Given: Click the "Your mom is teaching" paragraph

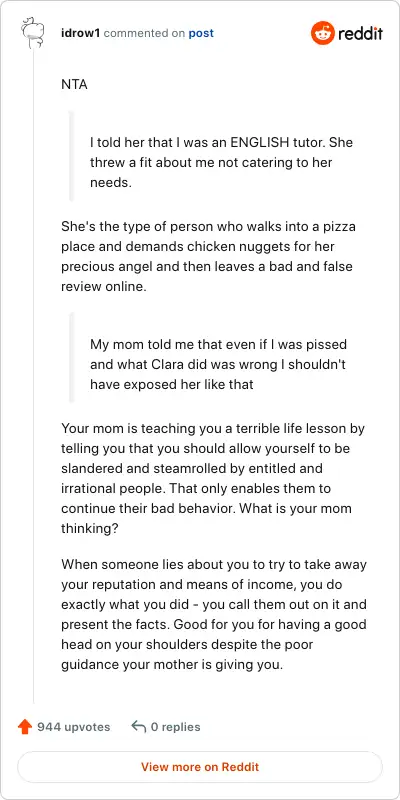Looking at the screenshot, I should (213, 478).
